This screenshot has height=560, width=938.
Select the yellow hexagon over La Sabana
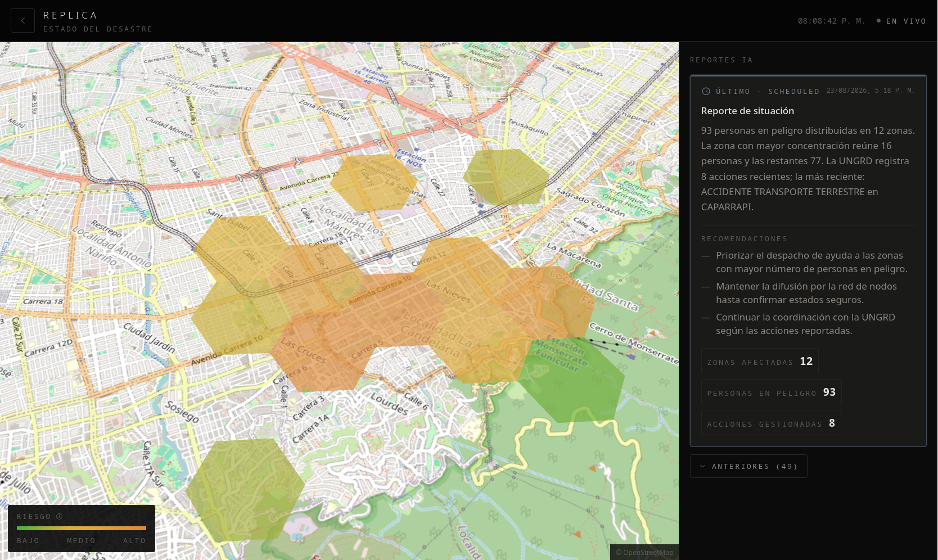point(373,183)
